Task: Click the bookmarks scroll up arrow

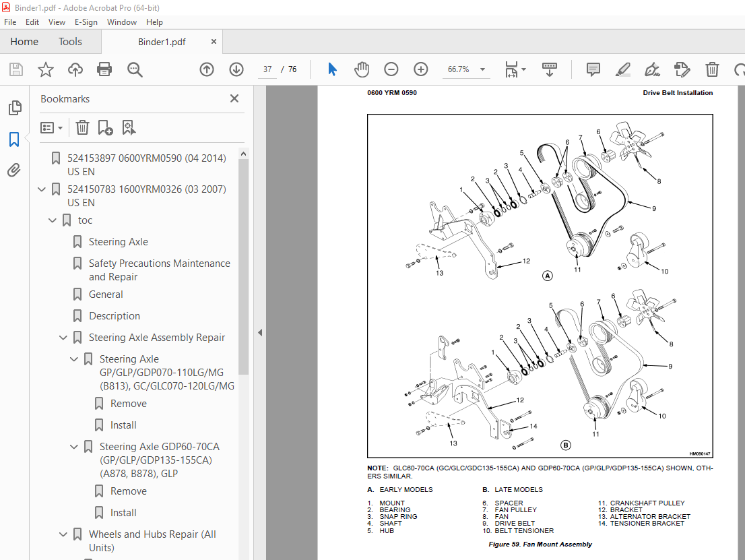Action: (243, 154)
